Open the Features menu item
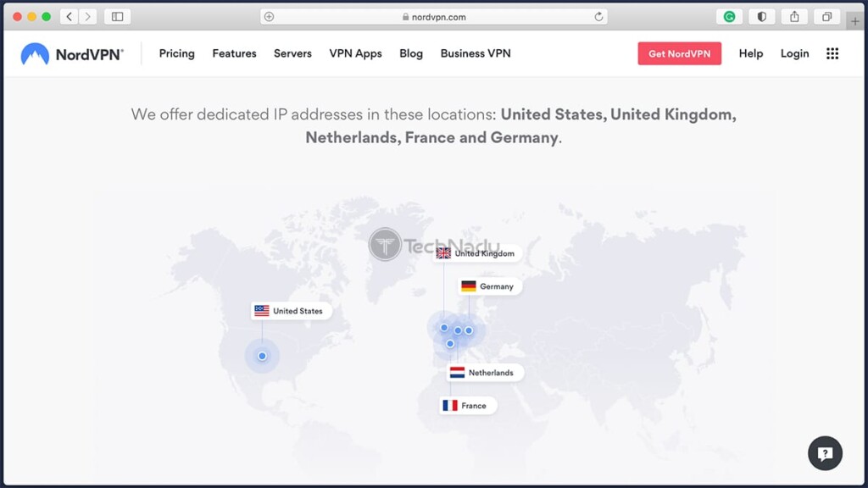This screenshot has width=868, height=488. tap(234, 53)
